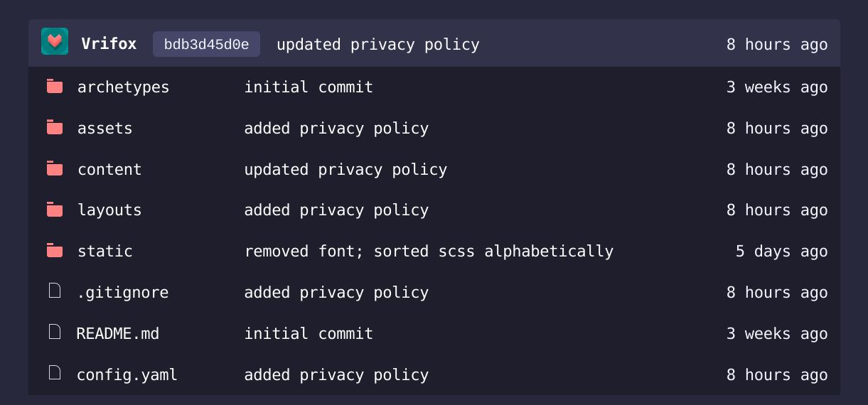Image resolution: width=868 pixels, height=405 pixels.
Task: Open the static folder icon
Action: click(55, 251)
